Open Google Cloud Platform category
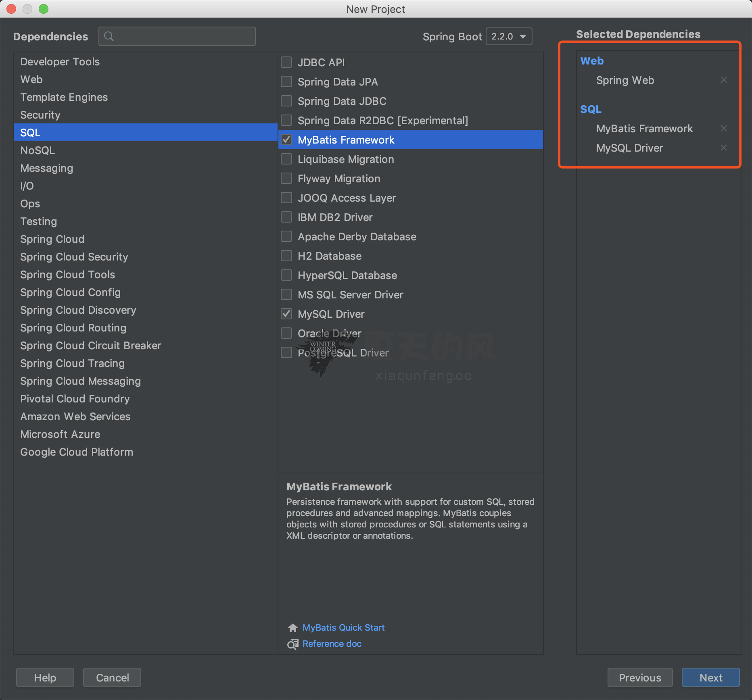This screenshot has width=752, height=700. [145, 452]
